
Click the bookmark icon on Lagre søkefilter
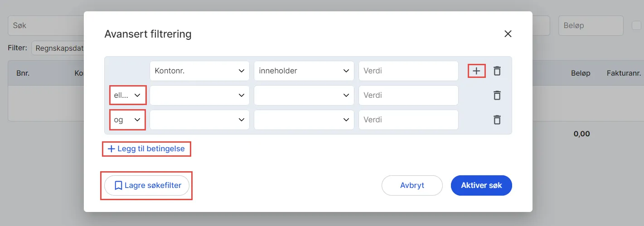coord(118,185)
